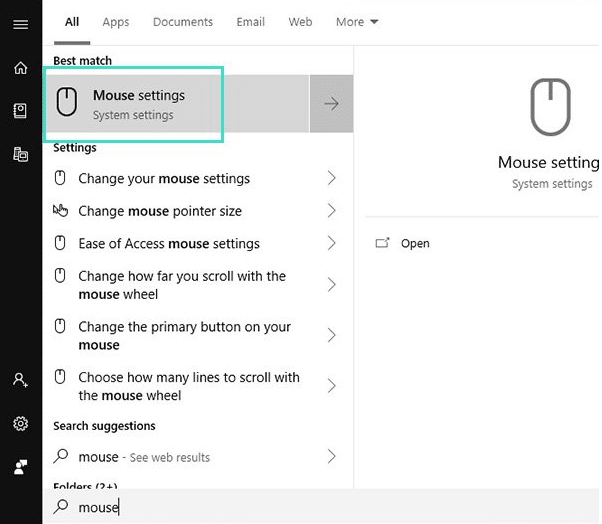Click the feedback person icon in sidebar

pos(20,466)
